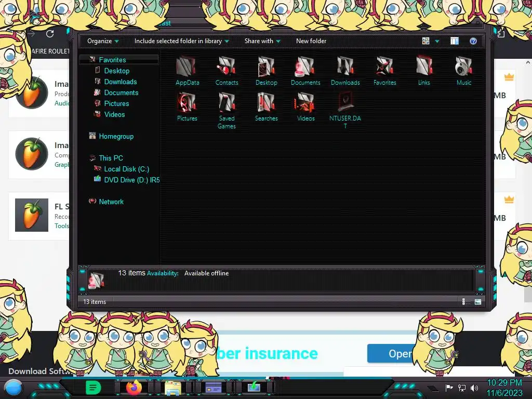Open Firefox from the taskbar

[x=134, y=388]
